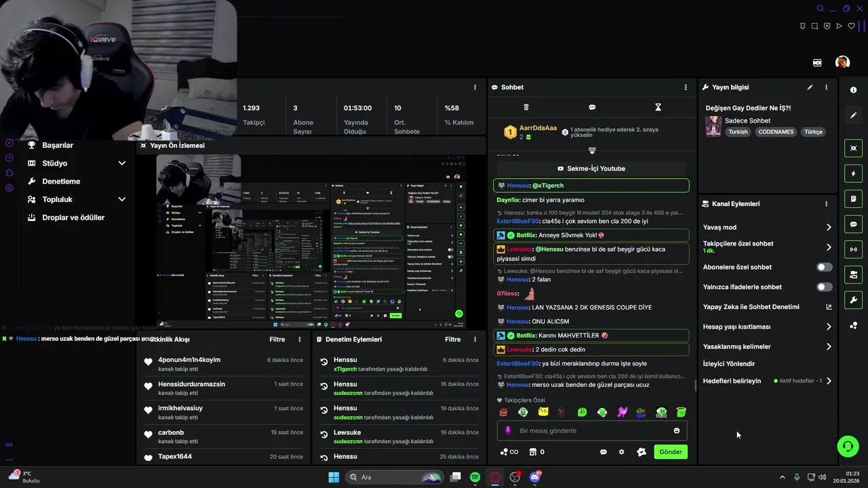Viewport: 868px width, 488px height.
Task: Open Denetim Eylemleri three-dot menu
Action: (475, 340)
